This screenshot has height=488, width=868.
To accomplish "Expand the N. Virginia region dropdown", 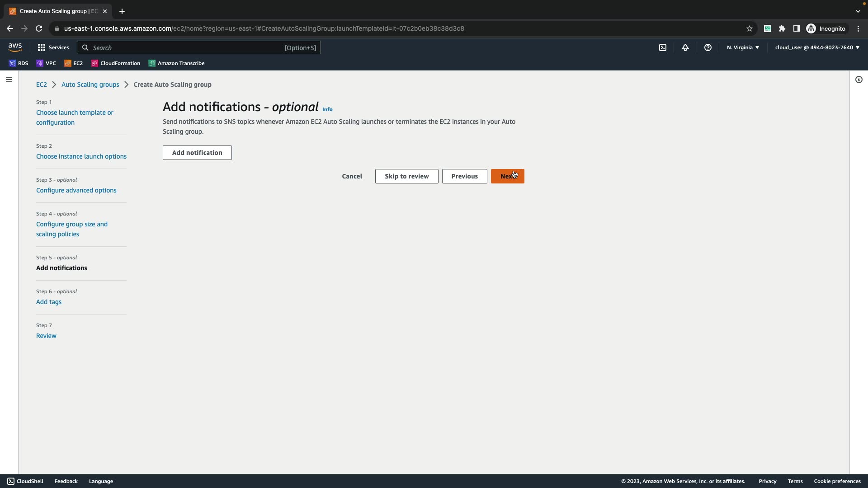I will pyautogui.click(x=743, y=47).
